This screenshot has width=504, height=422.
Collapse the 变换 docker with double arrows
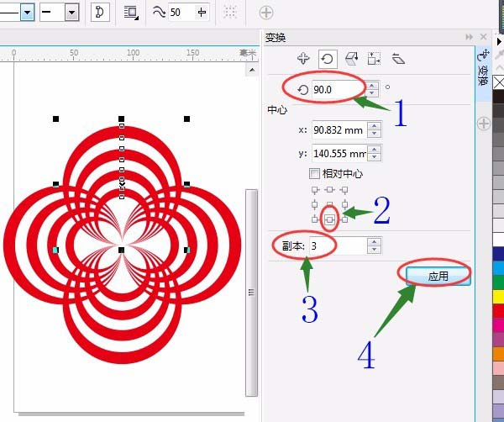pos(470,37)
